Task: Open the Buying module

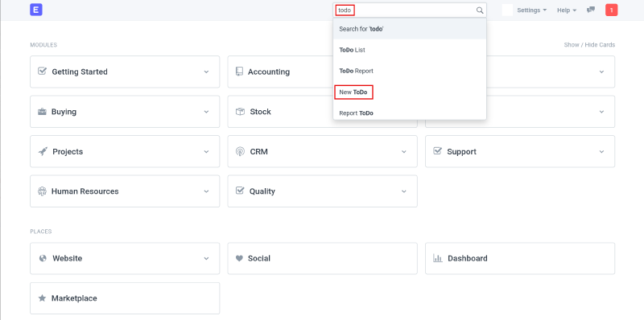Action: click(x=125, y=112)
